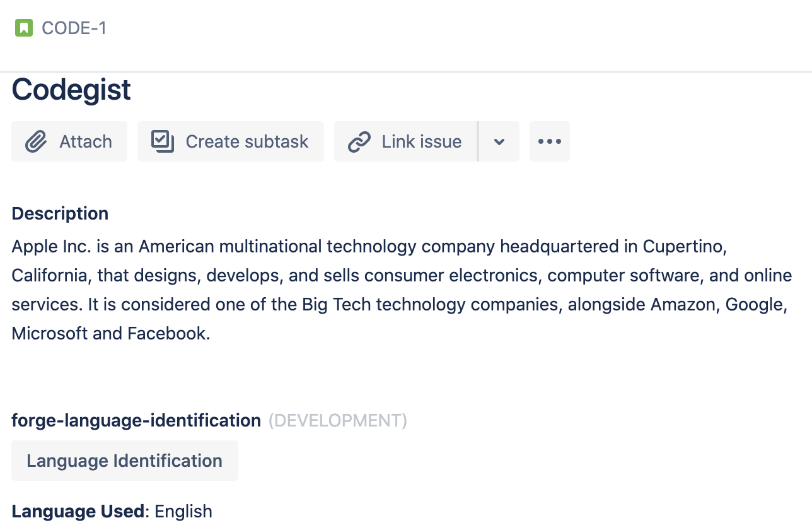The image size is (812, 530).
Task: Click the green story issue type icon
Action: tap(24, 28)
